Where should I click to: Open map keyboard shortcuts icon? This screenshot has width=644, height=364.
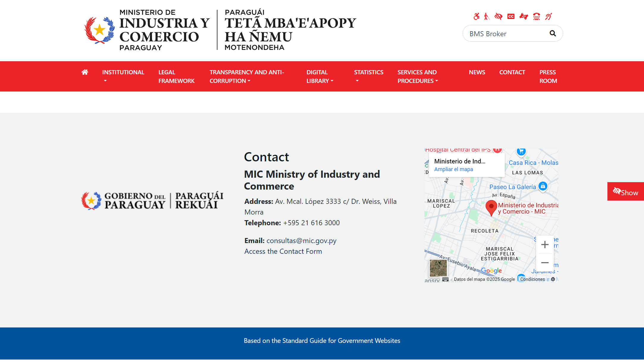point(445,279)
